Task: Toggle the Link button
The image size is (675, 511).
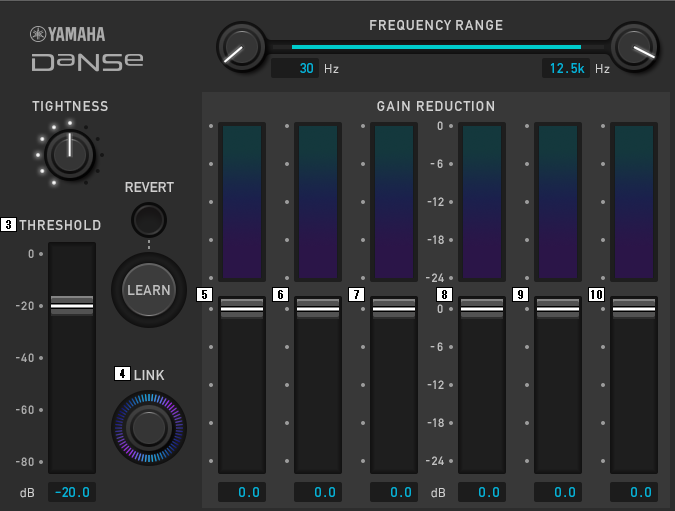Action: point(149,428)
